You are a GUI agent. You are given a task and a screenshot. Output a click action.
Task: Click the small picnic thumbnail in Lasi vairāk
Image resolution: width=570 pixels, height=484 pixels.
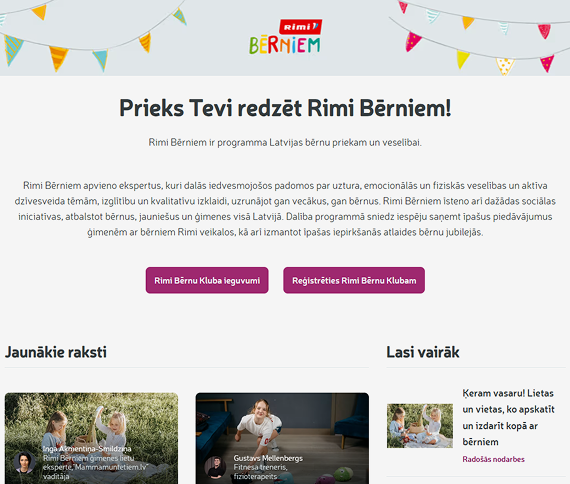[420, 426]
